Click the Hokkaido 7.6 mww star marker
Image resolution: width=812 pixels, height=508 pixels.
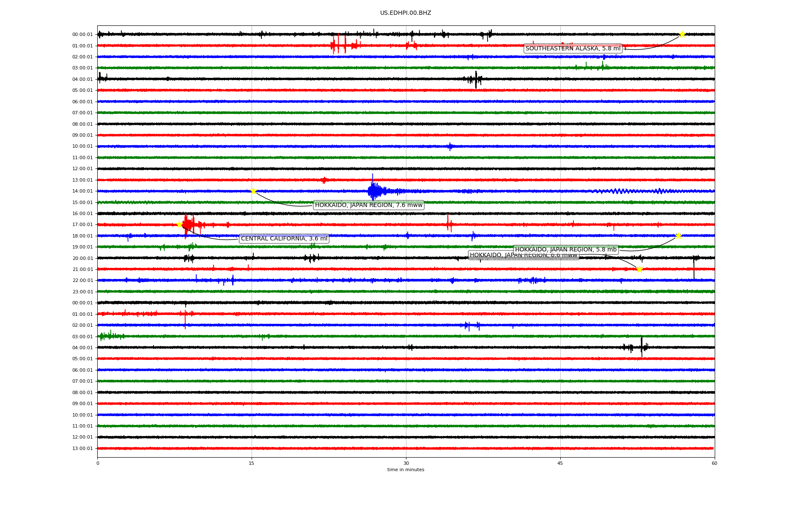pyautogui.click(x=253, y=191)
